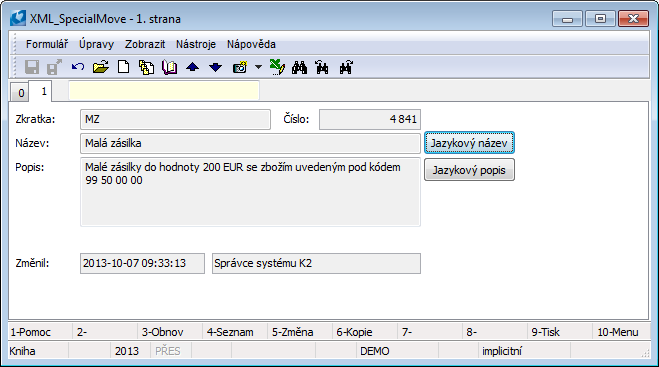Click the Název field with Malá zásilka
Screen dimensions: 659x367
(x=250, y=143)
